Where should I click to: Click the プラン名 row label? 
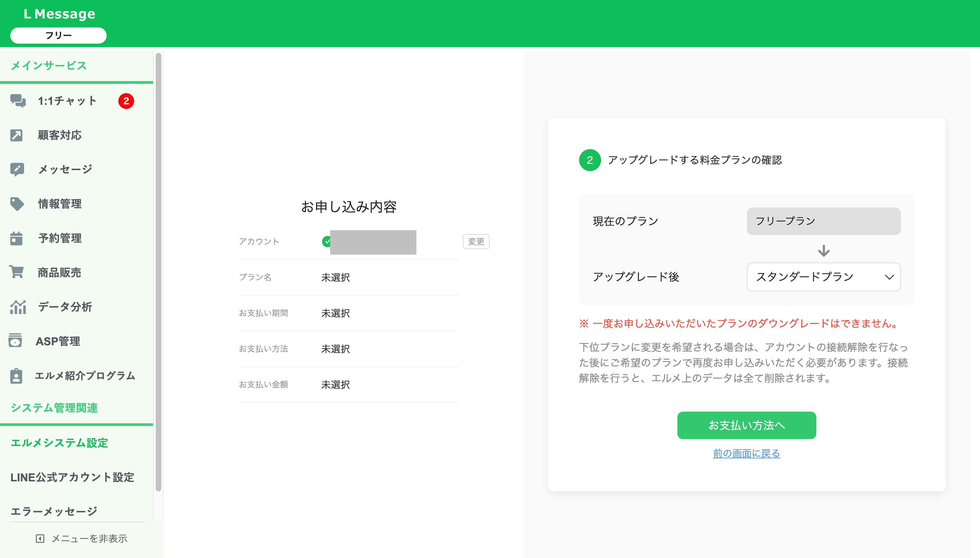[255, 277]
